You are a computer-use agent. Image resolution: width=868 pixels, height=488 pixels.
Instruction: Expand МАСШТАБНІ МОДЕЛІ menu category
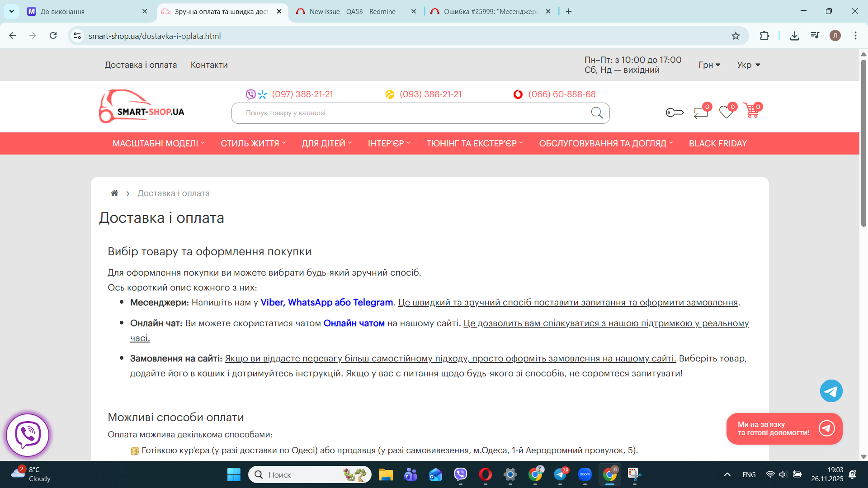click(x=158, y=143)
